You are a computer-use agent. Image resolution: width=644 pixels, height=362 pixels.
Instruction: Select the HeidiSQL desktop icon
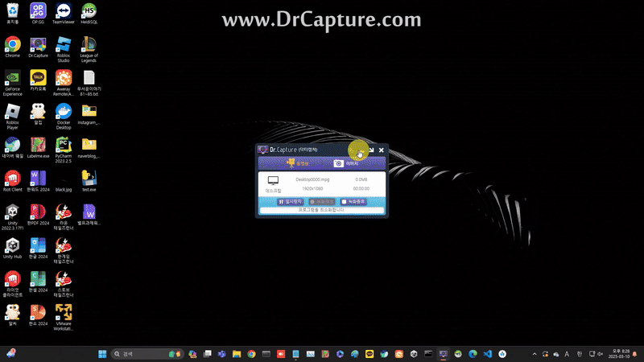click(89, 14)
